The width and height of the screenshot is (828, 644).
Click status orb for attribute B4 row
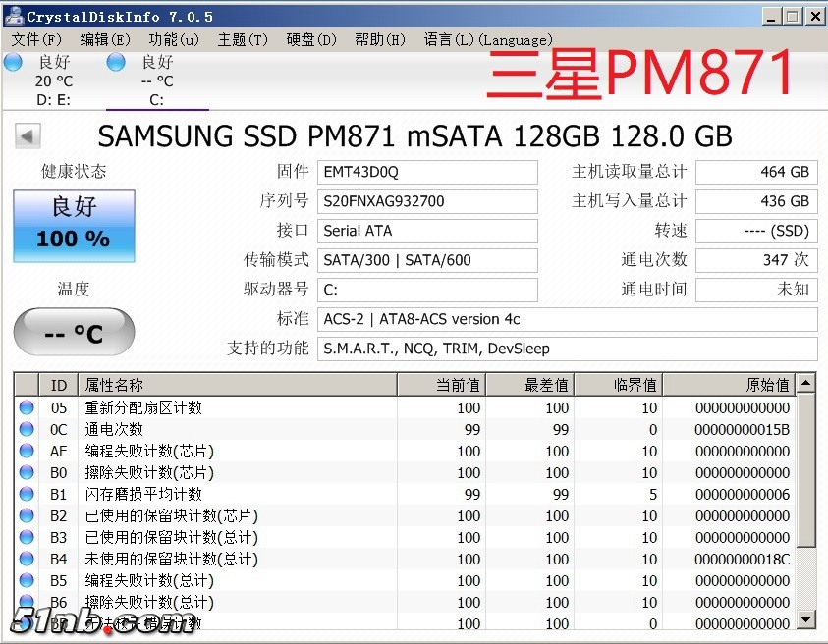click(x=27, y=559)
